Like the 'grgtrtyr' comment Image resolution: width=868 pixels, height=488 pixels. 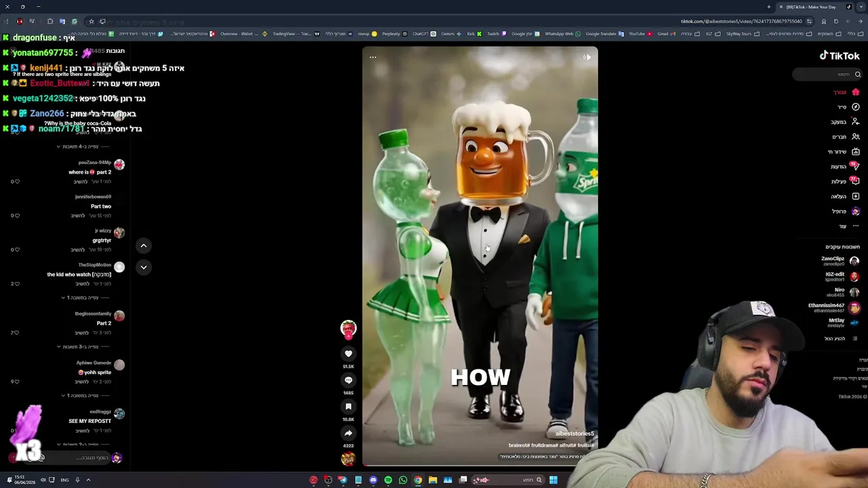tap(16, 249)
